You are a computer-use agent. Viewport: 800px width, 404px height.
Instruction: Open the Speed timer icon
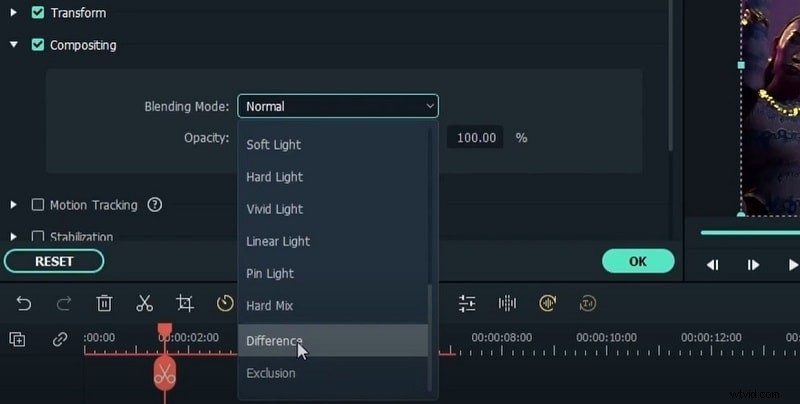tap(225, 303)
